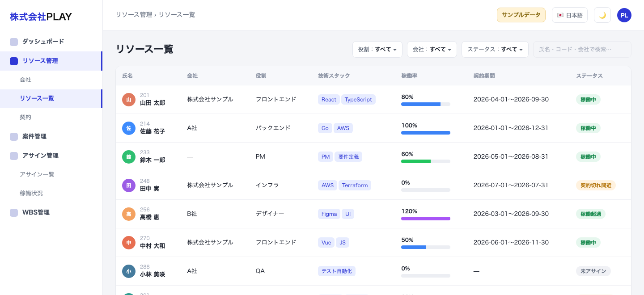Click the テスト自動化 tag

tap(337, 271)
